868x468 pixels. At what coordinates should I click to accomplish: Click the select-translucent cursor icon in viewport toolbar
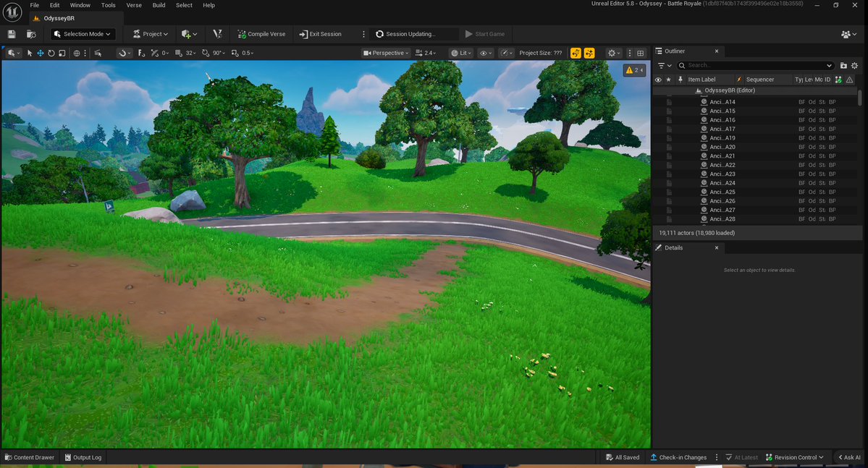pos(98,53)
